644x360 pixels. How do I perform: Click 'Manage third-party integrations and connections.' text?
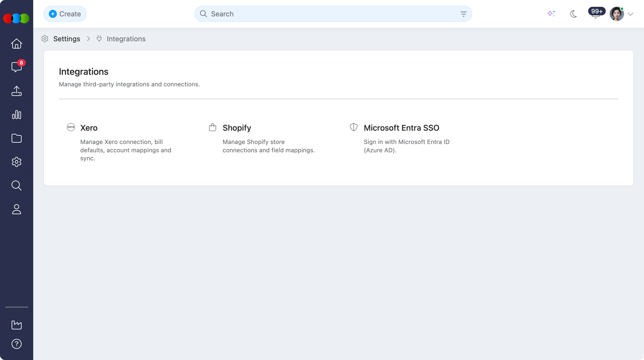click(129, 84)
